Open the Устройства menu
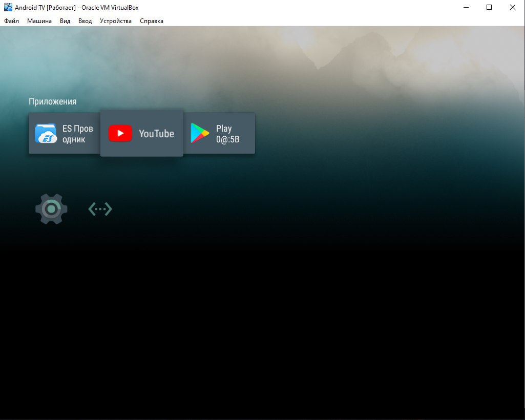Screen dimensions: 525x420 pyautogui.click(x=116, y=21)
